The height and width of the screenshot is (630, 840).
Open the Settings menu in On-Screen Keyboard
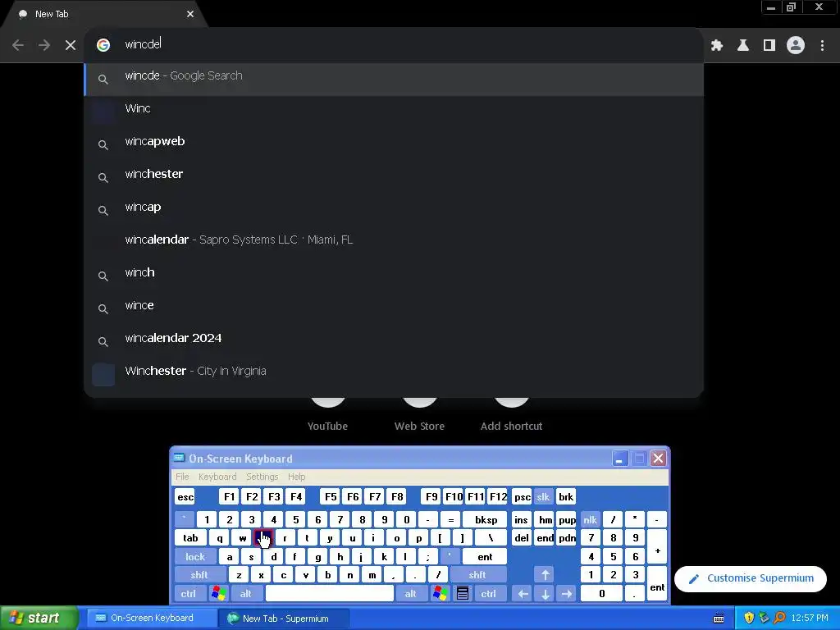point(262,477)
